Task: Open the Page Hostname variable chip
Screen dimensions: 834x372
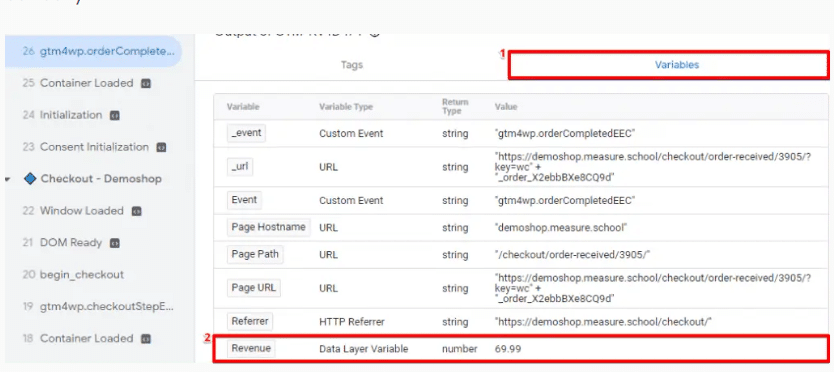Action: tap(268, 227)
